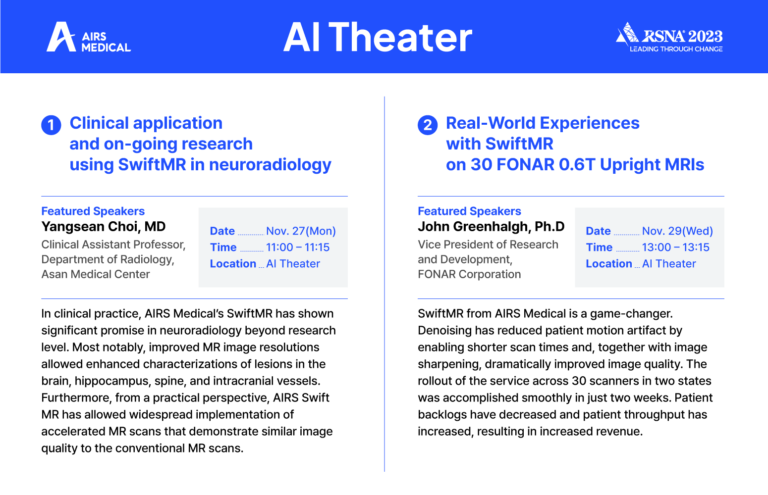Click the date "Nov. 27(Mon)"
This screenshot has height=495, width=768.
[301, 231]
